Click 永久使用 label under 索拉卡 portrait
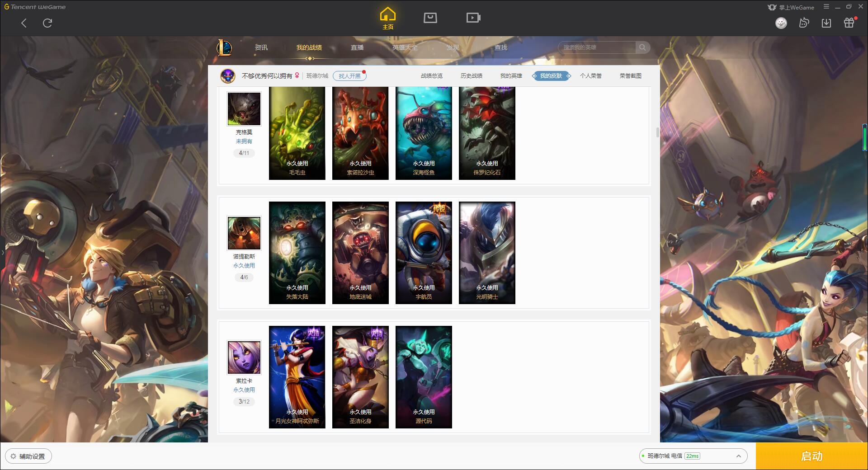 (x=244, y=390)
